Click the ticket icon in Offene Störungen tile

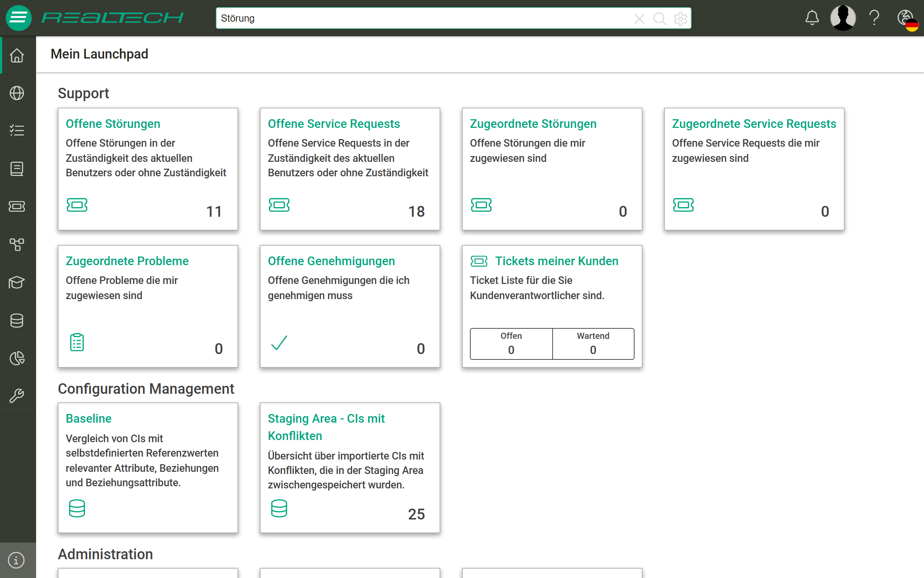(77, 205)
